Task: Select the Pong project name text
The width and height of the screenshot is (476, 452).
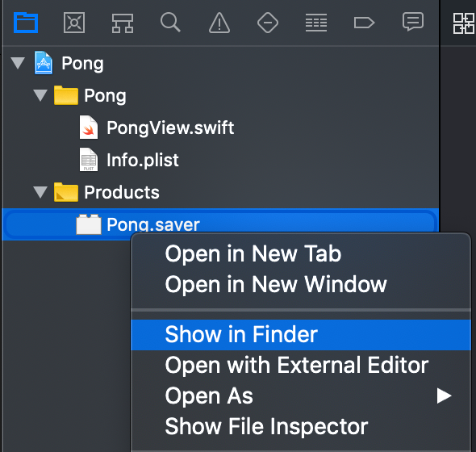Action: [x=82, y=64]
